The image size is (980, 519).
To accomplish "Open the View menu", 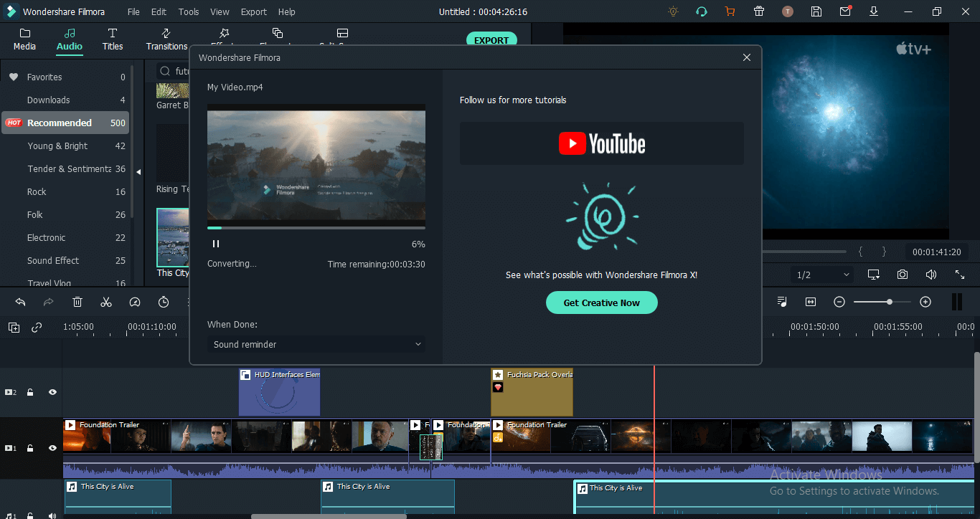I will [x=220, y=11].
